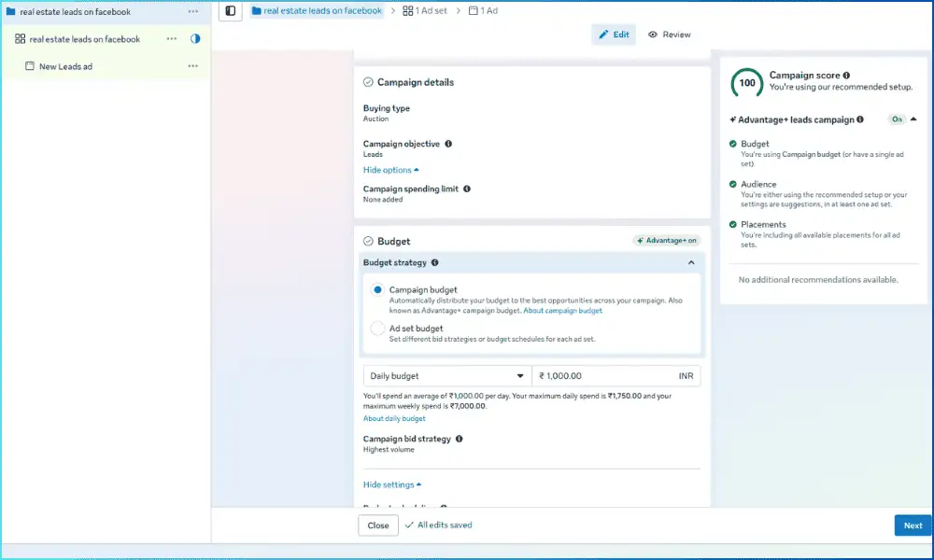Image resolution: width=934 pixels, height=560 pixels.
Task: Click the Next button
Action: [x=913, y=525]
